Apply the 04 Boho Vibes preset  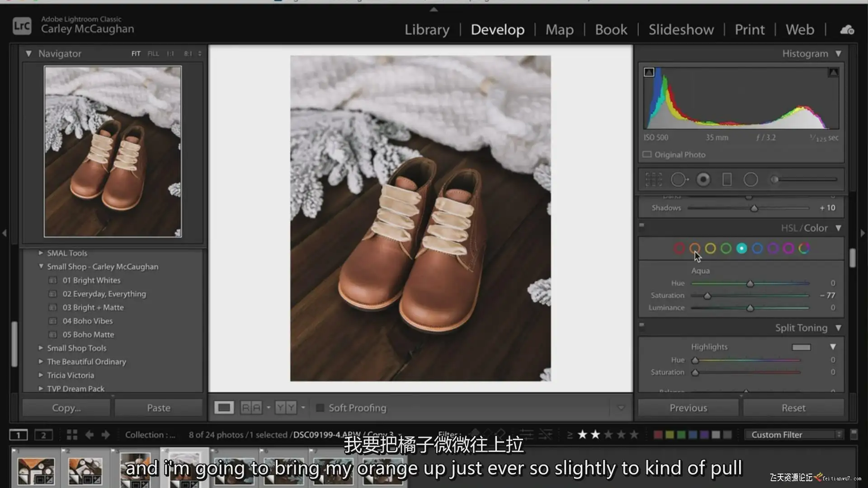pos(88,321)
